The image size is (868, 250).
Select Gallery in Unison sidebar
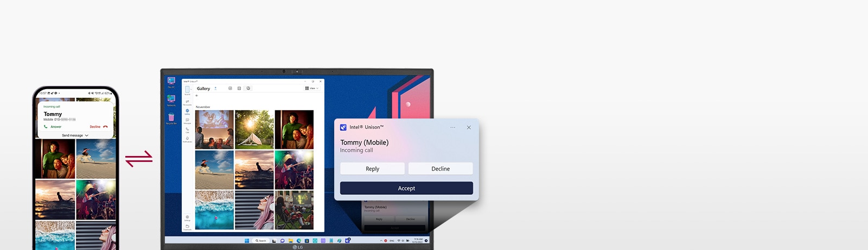pyautogui.click(x=187, y=111)
